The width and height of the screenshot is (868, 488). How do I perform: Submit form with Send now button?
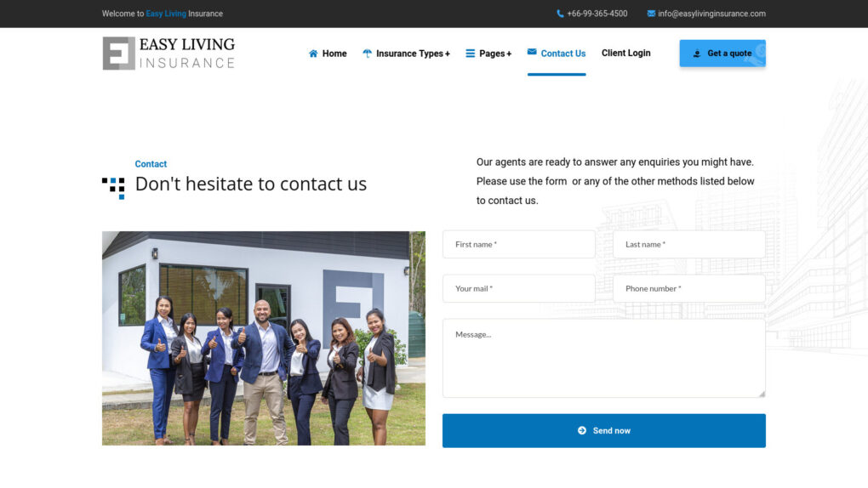(x=604, y=430)
